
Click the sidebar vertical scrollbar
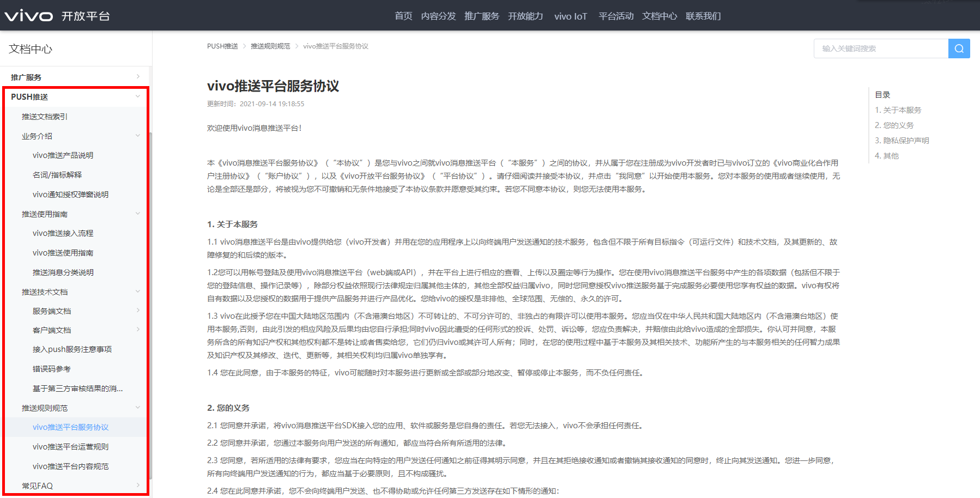[150, 305]
